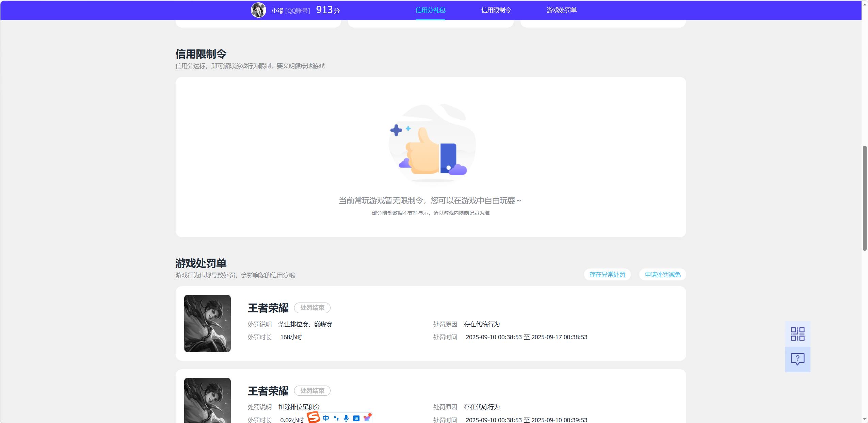Click the text 扣除排位星积分
This screenshot has width=868, height=423.
(x=299, y=407)
